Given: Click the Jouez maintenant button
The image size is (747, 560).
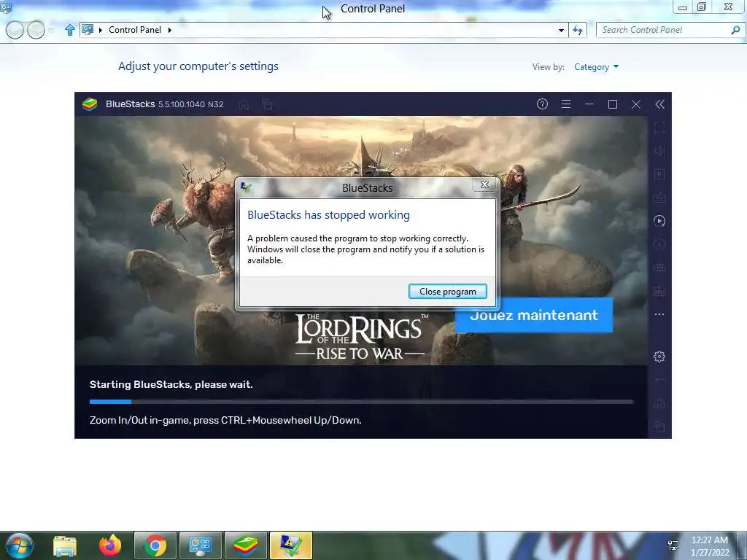Looking at the screenshot, I should [533, 315].
